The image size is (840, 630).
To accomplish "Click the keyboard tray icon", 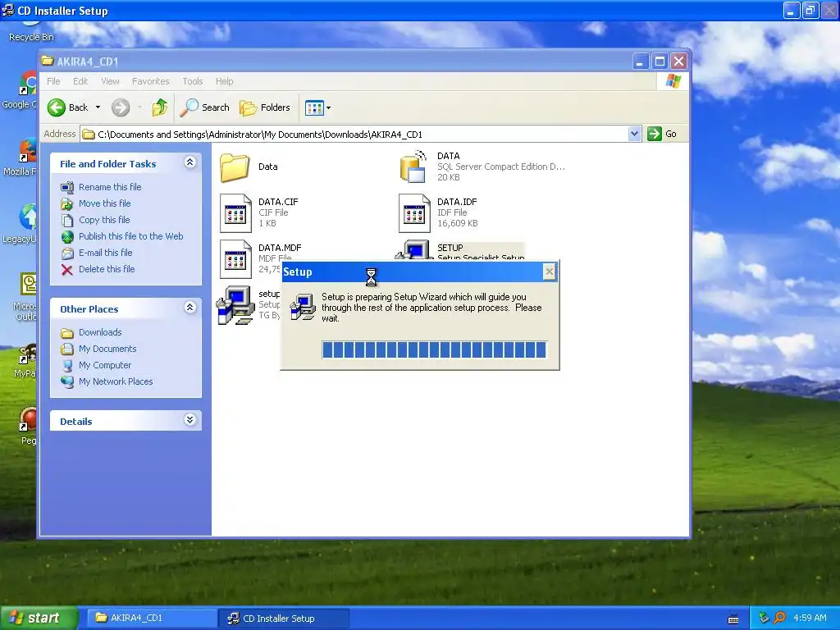I will (733, 619).
